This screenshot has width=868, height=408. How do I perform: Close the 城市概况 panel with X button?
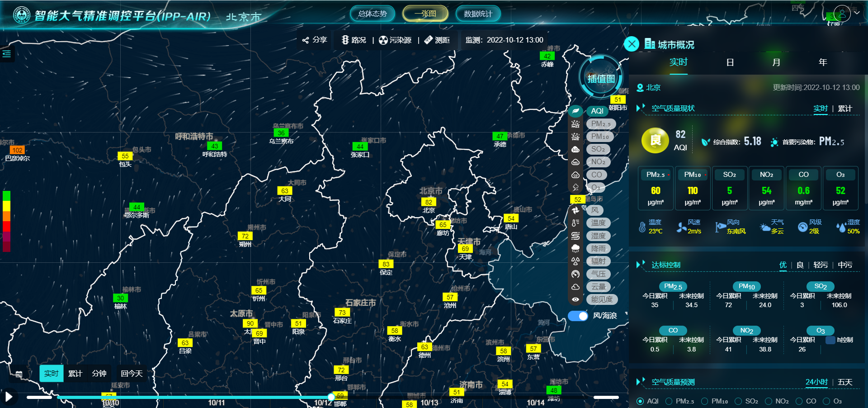632,44
